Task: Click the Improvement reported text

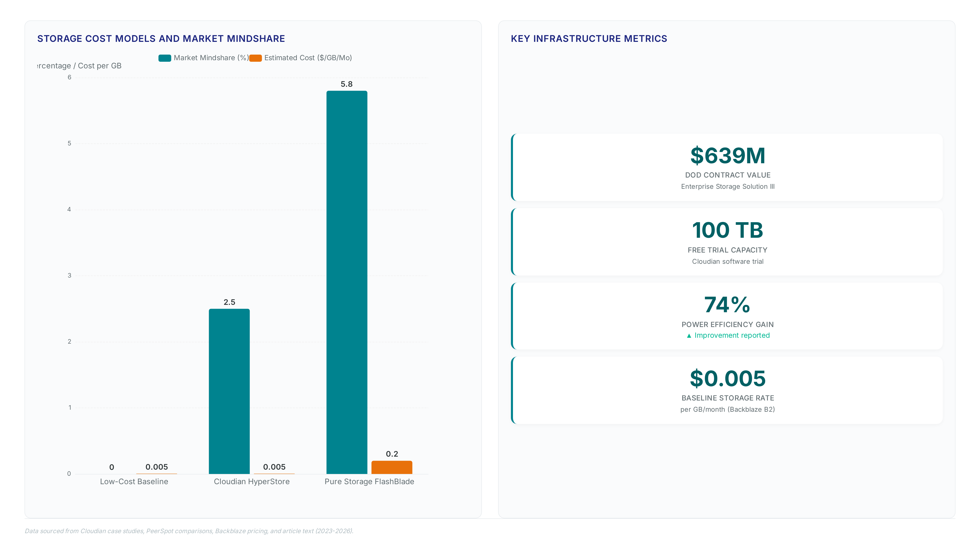Action: (x=732, y=335)
